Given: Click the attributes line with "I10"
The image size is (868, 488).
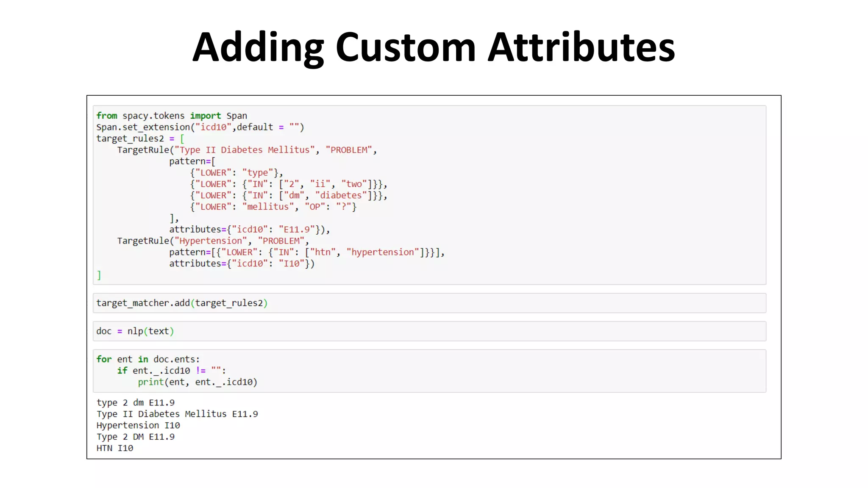Looking at the screenshot, I should [x=242, y=263].
